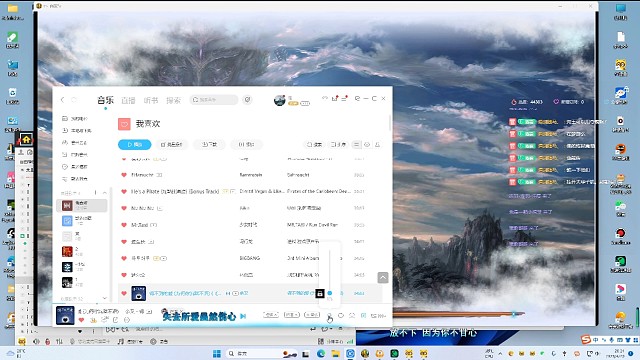Screen dimensions: 640x360
Task: Click the refresh icon beside the back arrow
Action: tap(74, 100)
